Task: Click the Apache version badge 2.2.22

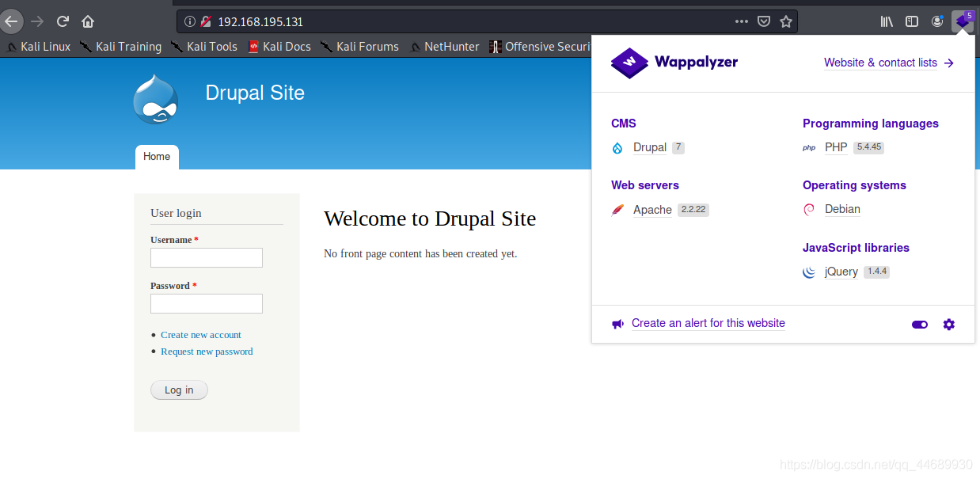Action: pyautogui.click(x=693, y=210)
